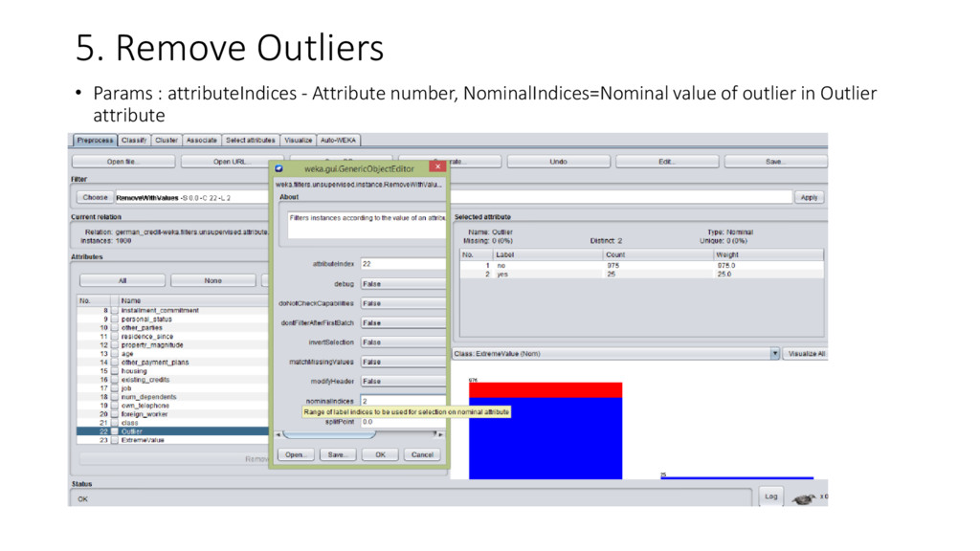Click the right scroll arrow in the dialog
The height and width of the screenshot is (551, 980).
440,434
